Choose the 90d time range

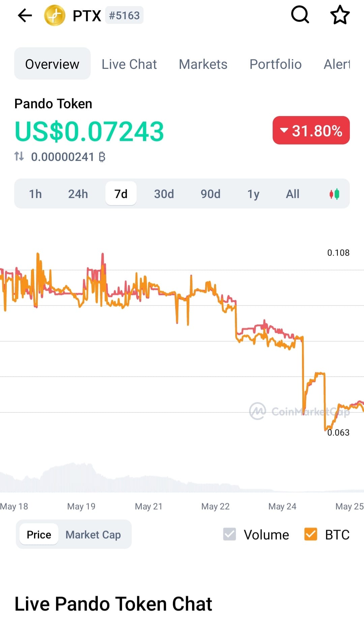point(211,194)
